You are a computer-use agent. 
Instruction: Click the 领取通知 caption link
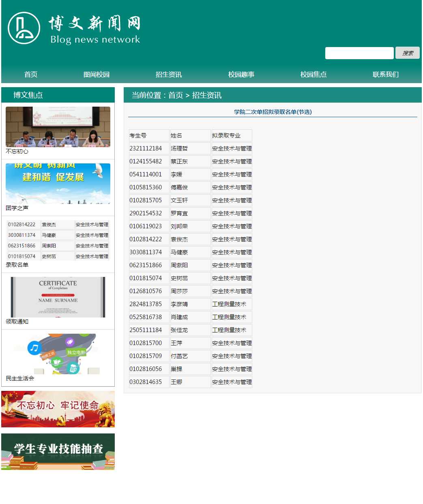pos(17,322)
